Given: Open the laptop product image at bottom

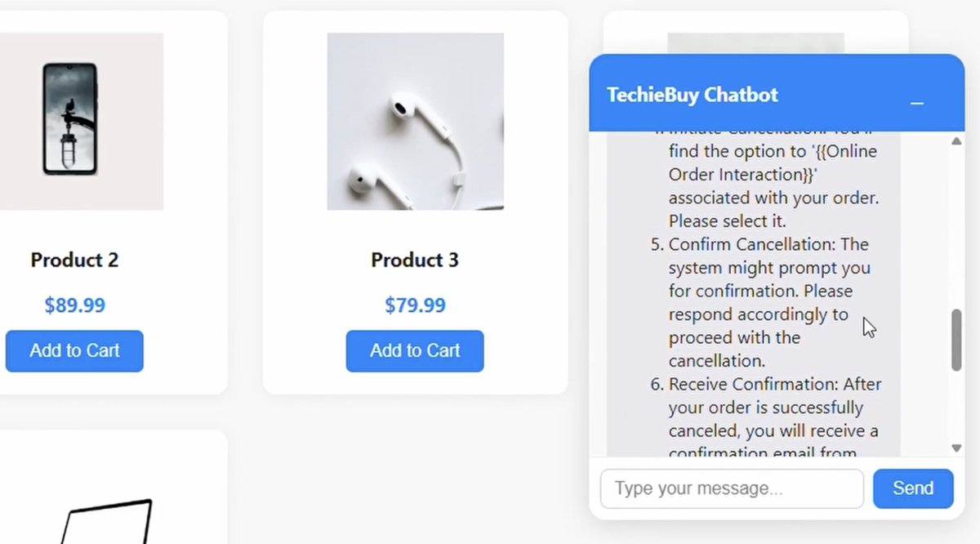Looking at the screenshot, I should pos(106,520).
